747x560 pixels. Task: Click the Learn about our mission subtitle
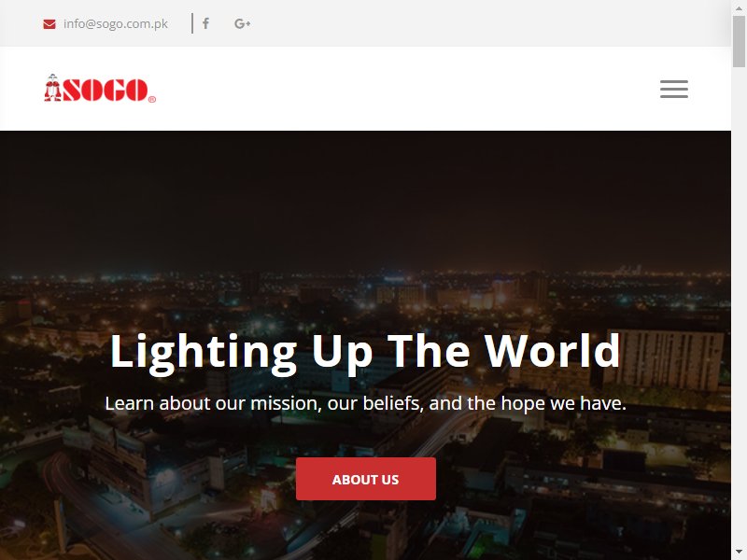[x=365, y=403]
